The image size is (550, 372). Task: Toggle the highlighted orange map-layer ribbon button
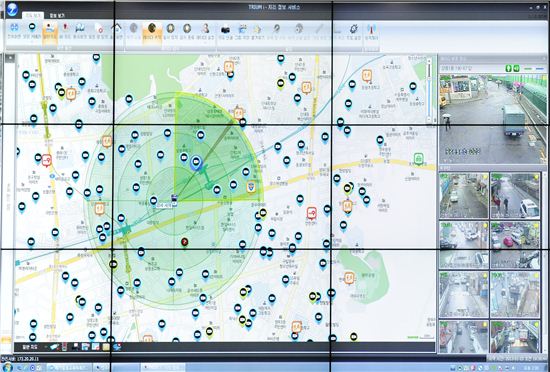pyautogui.click(x=50, y=34)
